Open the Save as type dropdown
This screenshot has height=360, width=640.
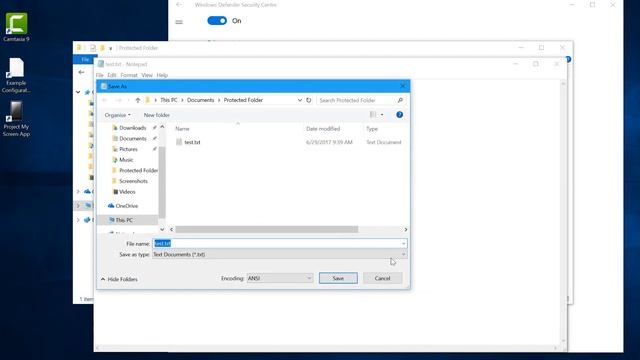click(280, 254)
